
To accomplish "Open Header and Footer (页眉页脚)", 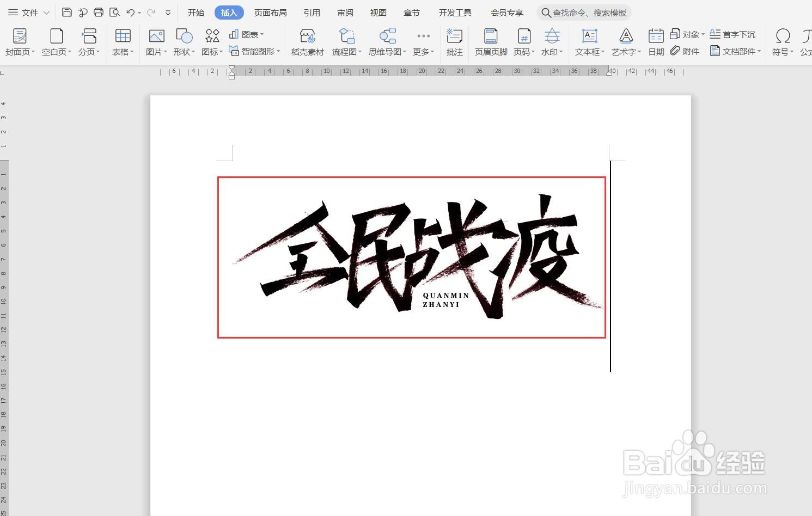I will 491,42.
